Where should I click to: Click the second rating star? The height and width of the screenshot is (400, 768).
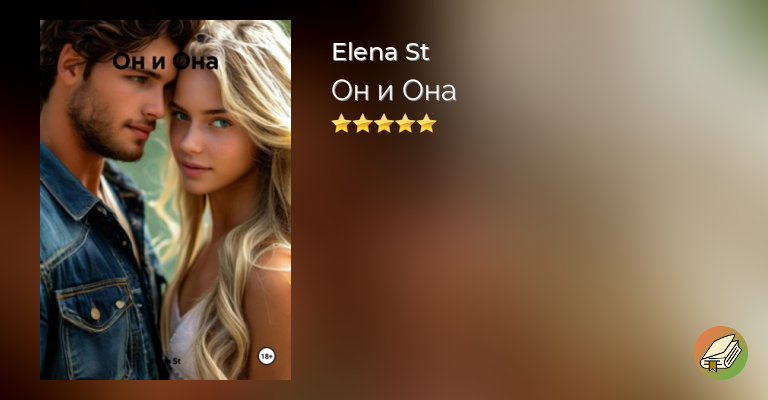(362, 123)
